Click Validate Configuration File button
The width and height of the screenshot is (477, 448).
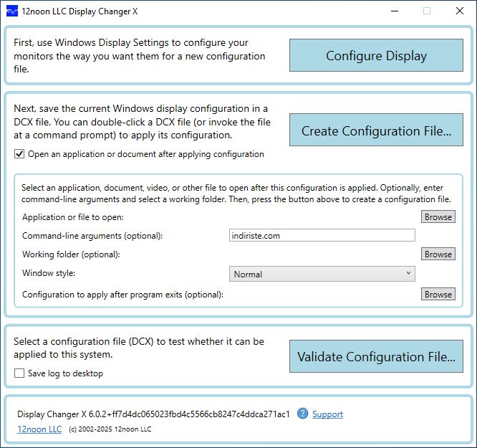(376, 356)
